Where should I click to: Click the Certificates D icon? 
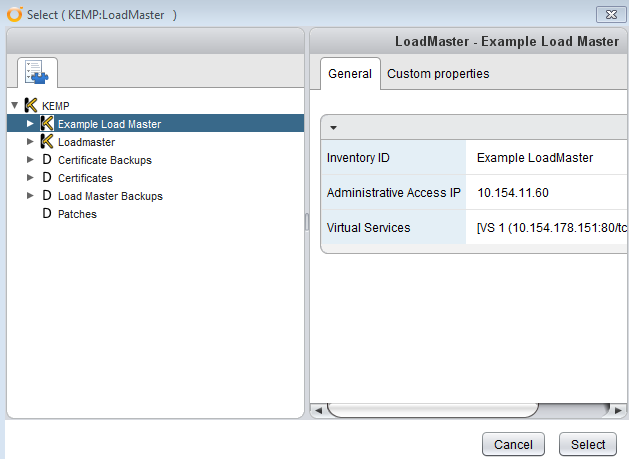47,178
